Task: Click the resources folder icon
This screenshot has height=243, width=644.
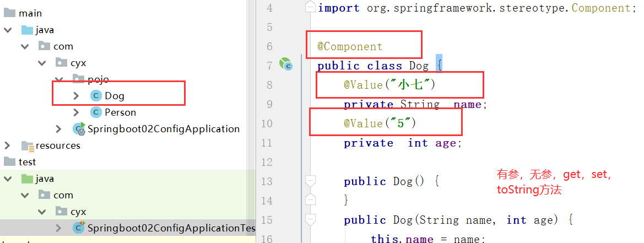Action: 28,145
